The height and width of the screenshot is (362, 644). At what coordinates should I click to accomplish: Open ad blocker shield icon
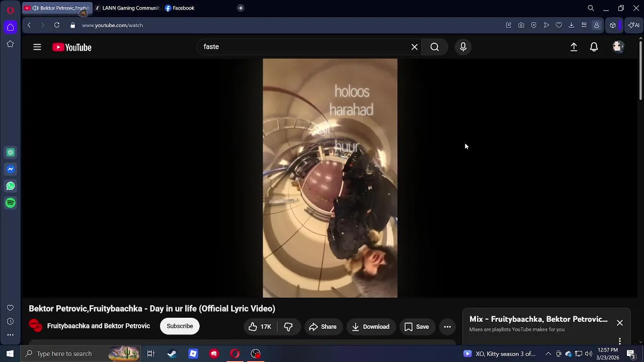pos(534,25)
